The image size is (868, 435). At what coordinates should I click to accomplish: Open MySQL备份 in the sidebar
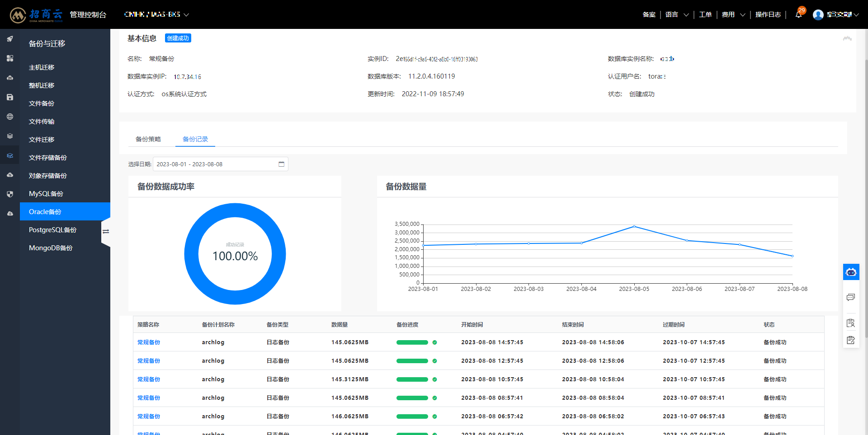[46, 194]
